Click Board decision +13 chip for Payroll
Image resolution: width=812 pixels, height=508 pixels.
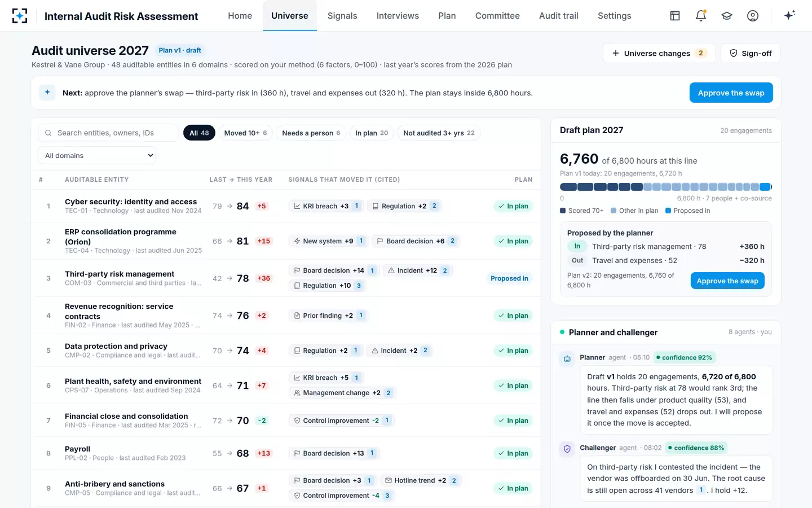pos(334,453)
